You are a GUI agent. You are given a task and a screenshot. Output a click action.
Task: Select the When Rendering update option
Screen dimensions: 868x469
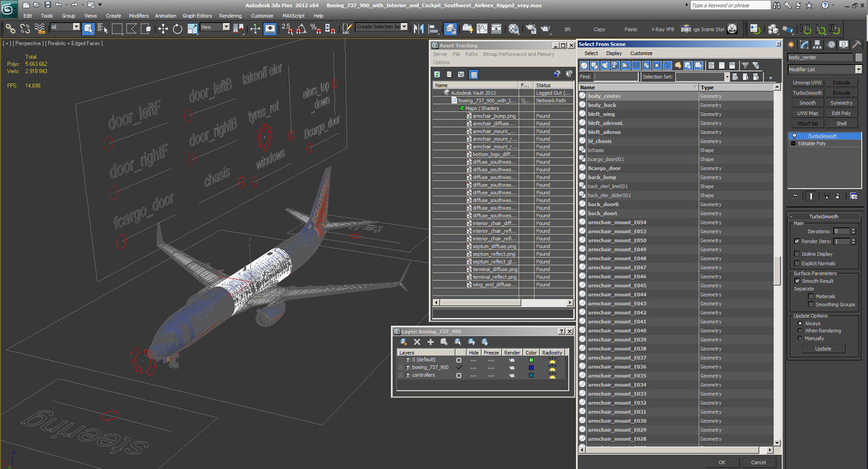pyautogui.click(x=799, y=331)
